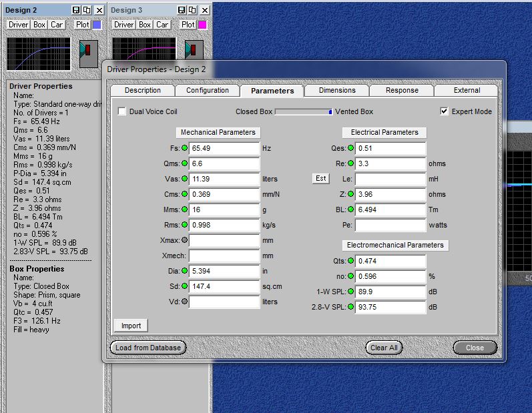The height and width of the screenshot is (413, 532).
Task: Click Car button in Design 2 window
Action: tap(57, 25)
